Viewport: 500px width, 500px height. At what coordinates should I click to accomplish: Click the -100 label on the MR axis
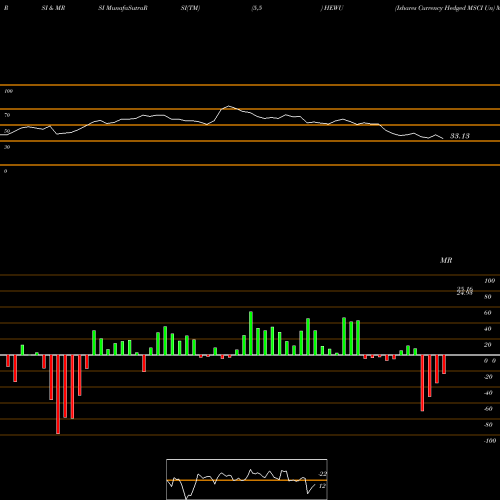(x=490, y=441)
